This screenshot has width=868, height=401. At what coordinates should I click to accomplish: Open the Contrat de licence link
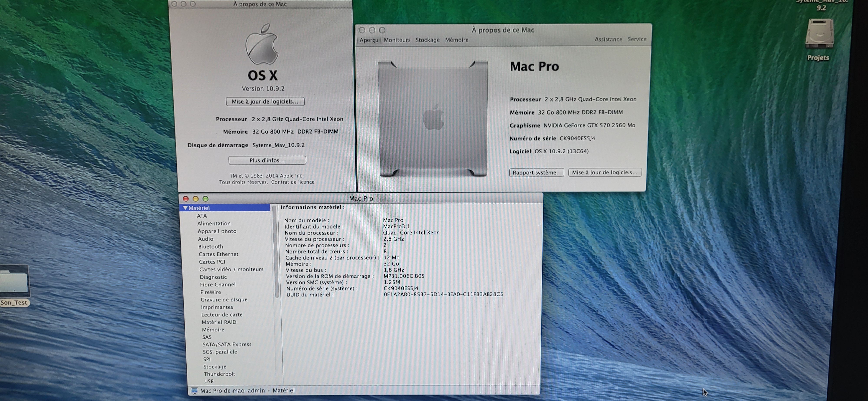(293, 182)
